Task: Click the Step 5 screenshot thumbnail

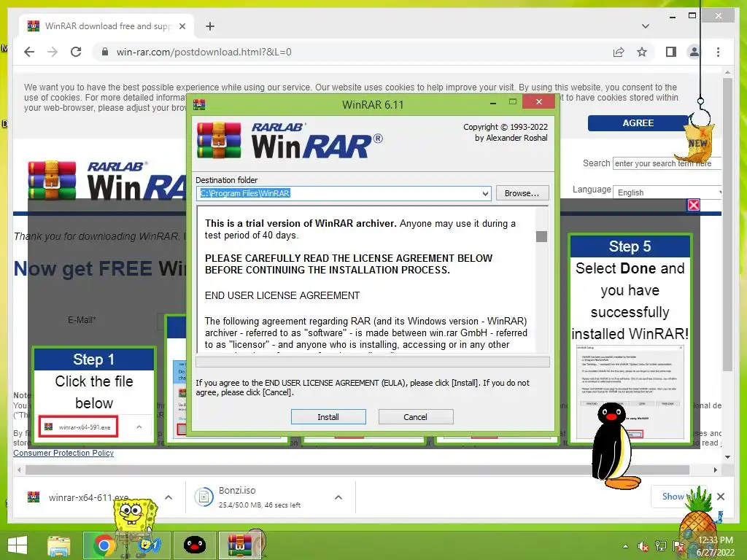Action: (630, 392)
